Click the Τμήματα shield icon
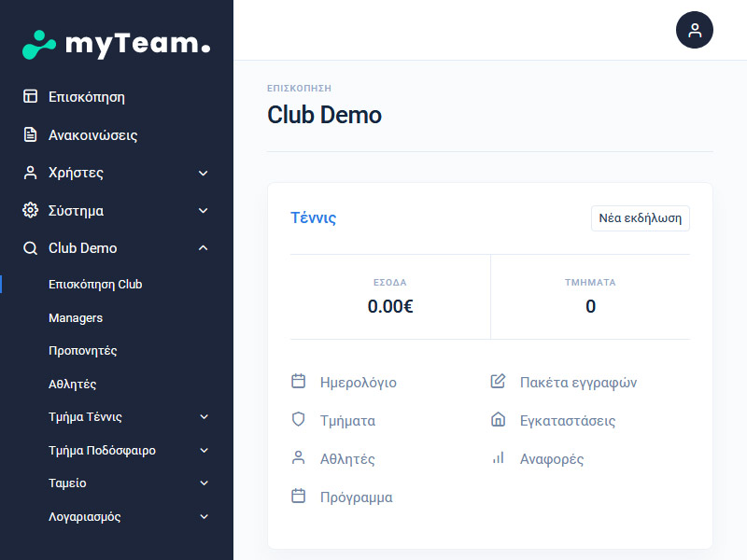Screen dimensions: 747x560 [x=299, y=420]
